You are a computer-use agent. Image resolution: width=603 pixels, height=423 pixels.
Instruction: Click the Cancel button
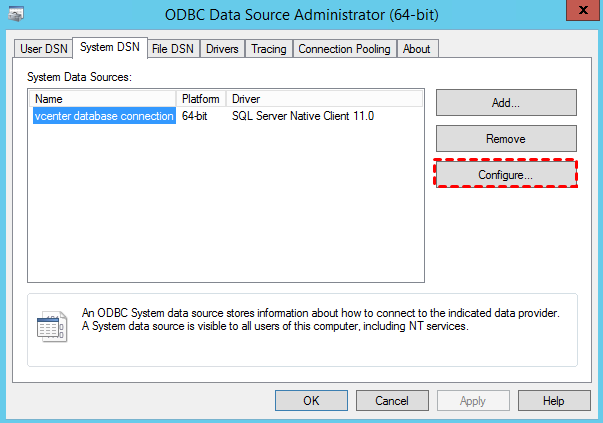(392, 400)
